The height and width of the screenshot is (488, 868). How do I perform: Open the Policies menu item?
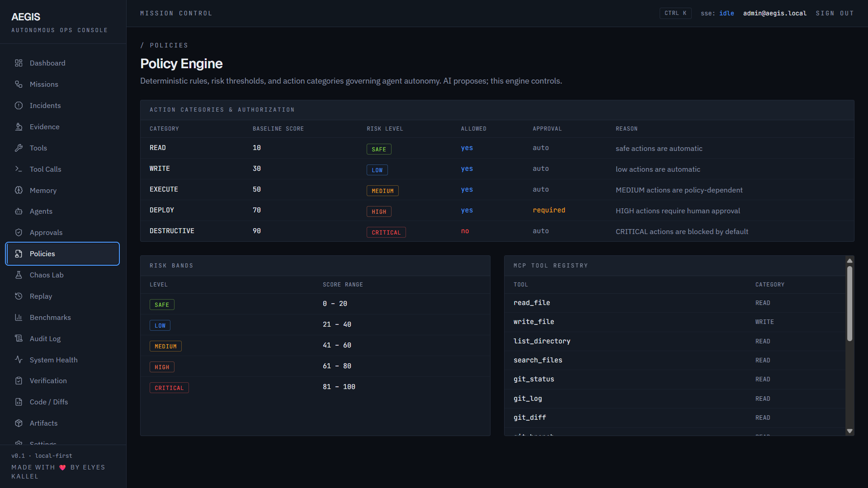(x=62, y=254)
